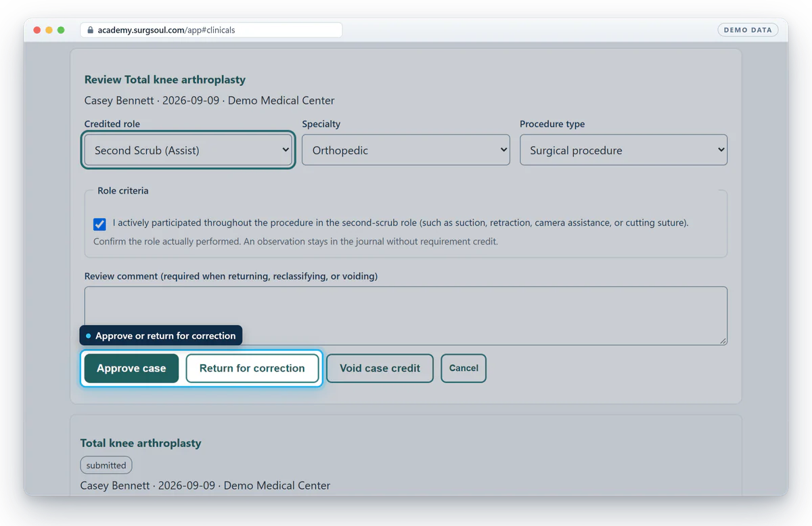Toggle the second-scrub role criteria checkbox

(x=99, y=224)
